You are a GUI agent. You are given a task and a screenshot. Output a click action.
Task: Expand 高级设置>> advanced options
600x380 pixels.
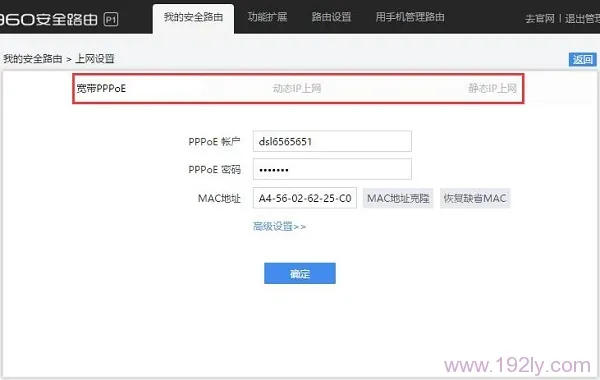click(279, 227)
